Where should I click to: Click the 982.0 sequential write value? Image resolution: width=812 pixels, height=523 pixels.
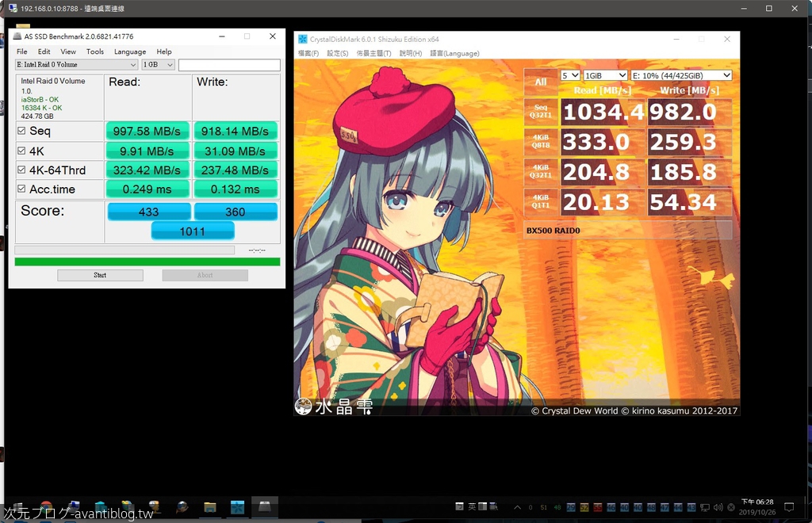pyautogui.click(x=689, y=112)
